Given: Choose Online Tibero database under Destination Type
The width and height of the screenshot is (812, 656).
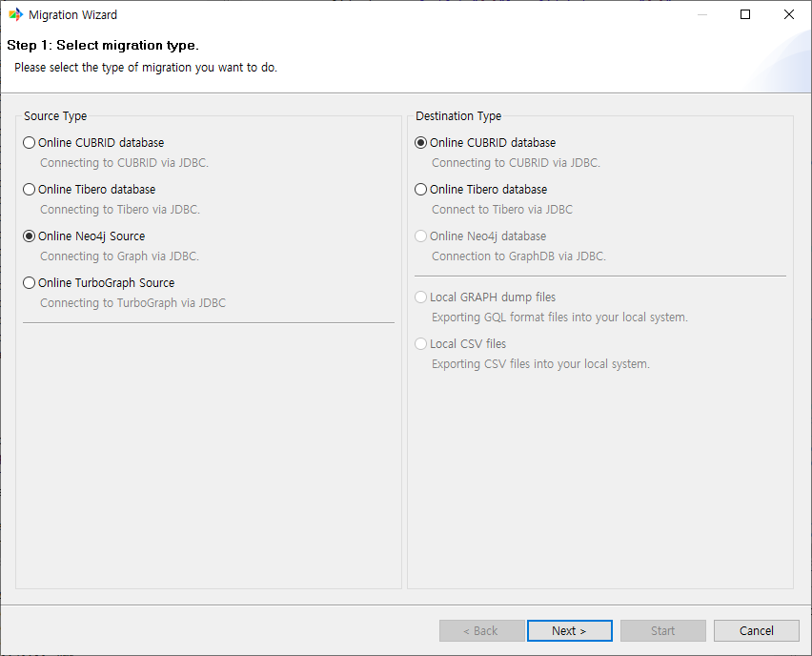Looking at the screenshot, I should pos(421,190).
